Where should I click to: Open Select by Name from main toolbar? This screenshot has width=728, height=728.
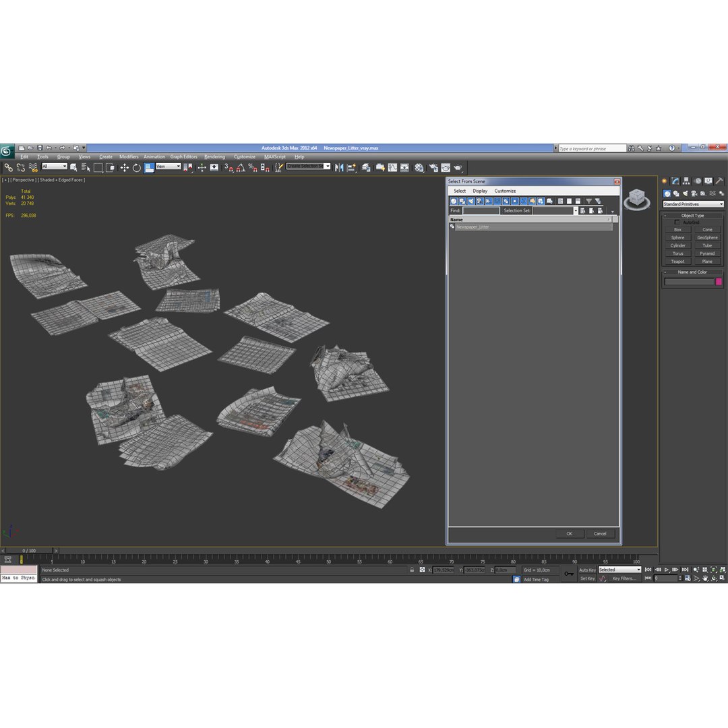coord(86,168)
